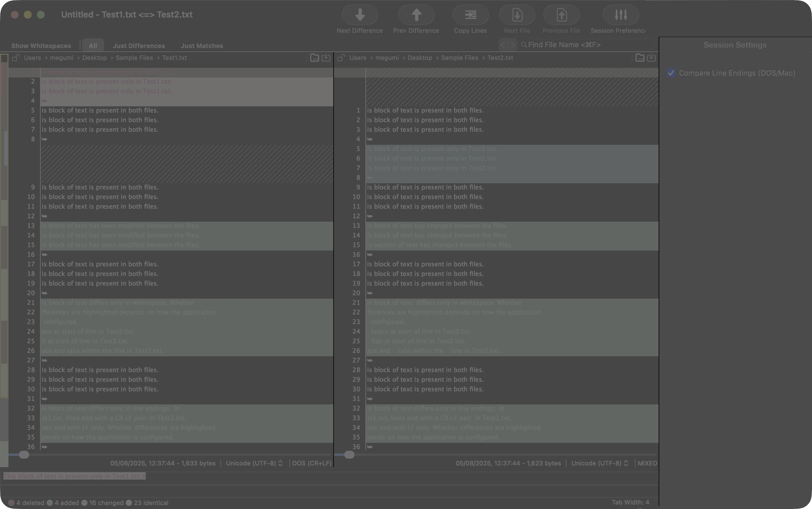Image resolution: width=812 pixels, height=509 pixels.
Task: Open Session Preferences sliders icon
Action: 621,15
